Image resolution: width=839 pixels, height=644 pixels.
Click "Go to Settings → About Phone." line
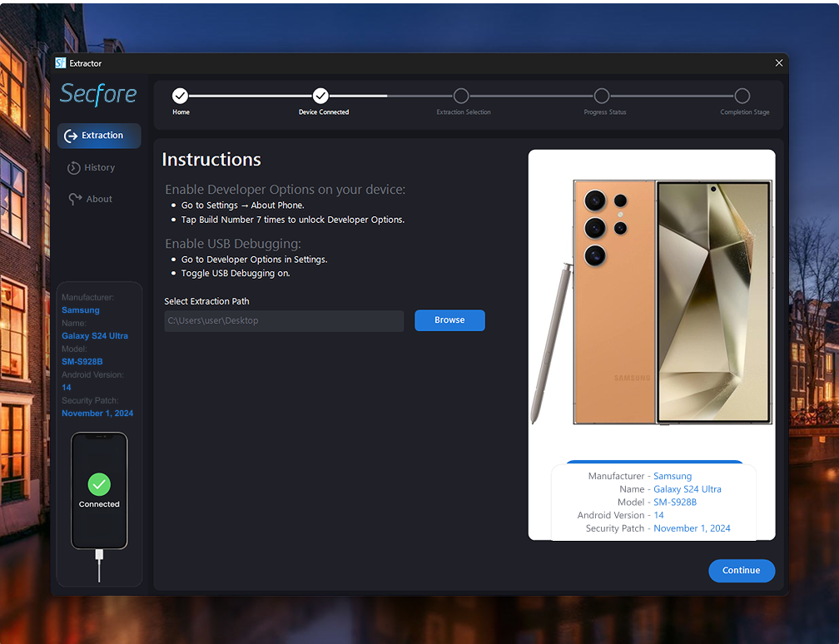point(243,206)
